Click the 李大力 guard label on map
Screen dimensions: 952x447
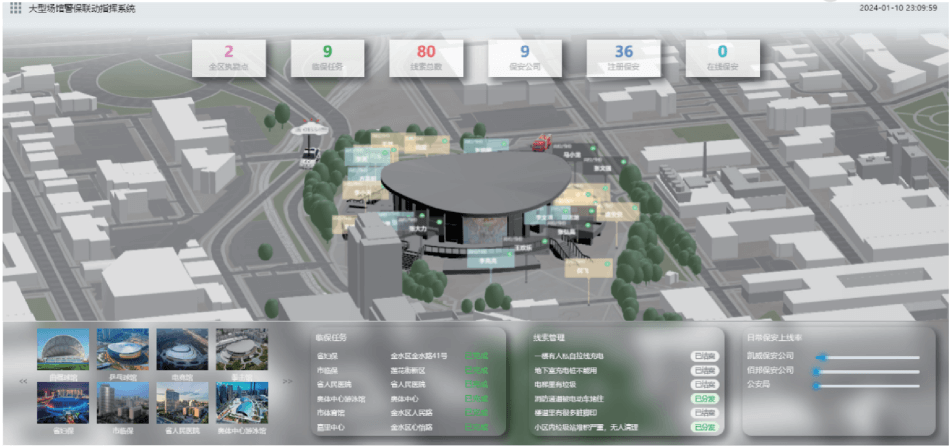[x=418, y=229]
